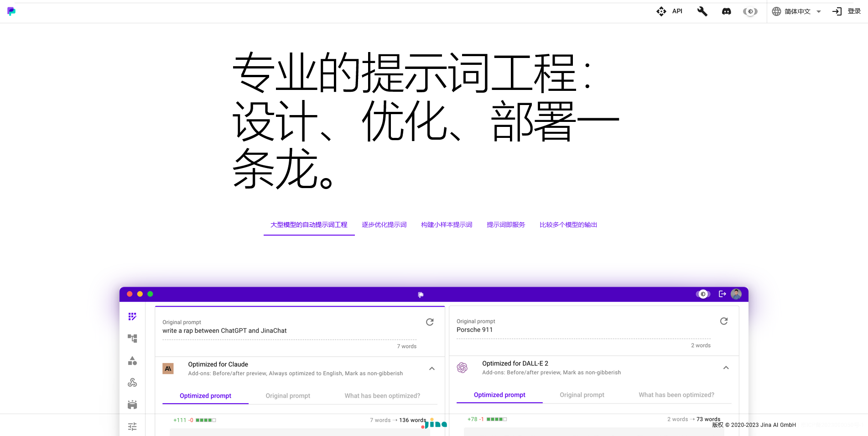Collapse the Optimized for Claude section
868x436 pixels.
click(432, 368)
